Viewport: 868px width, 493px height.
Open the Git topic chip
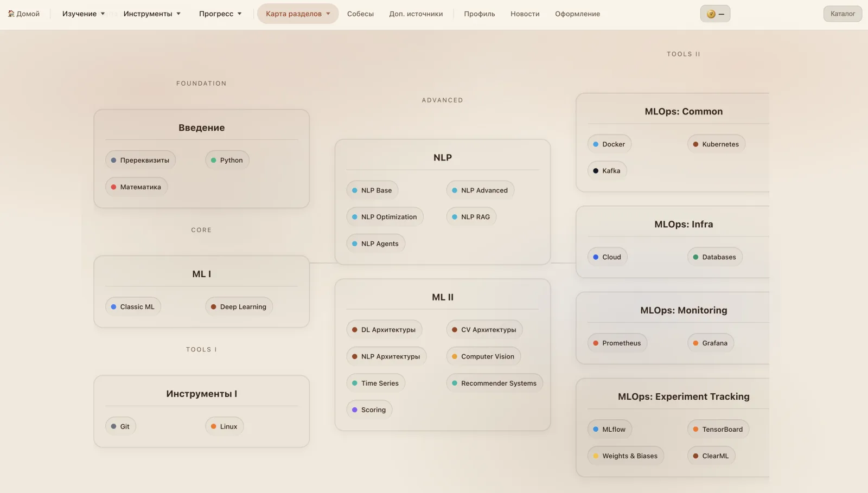(x=120, y=426)
